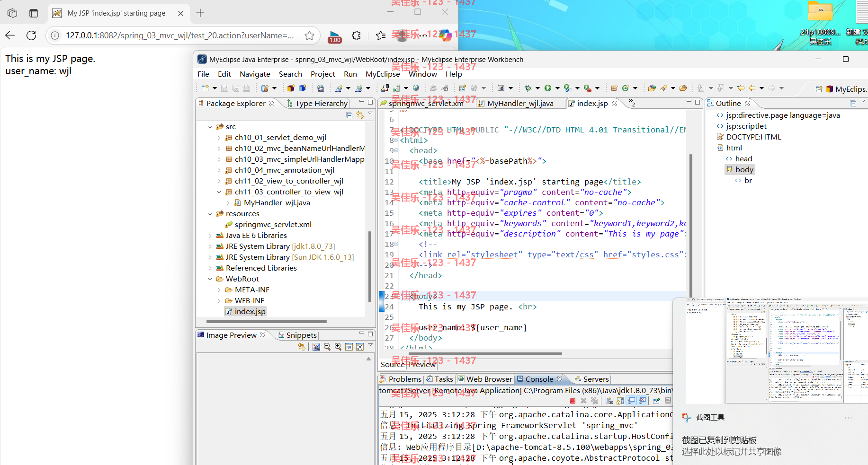The width and height of the screenshot is (868, 465).
Task: Open the New wizard dropdown arrow
Action: tap(215, 88)
